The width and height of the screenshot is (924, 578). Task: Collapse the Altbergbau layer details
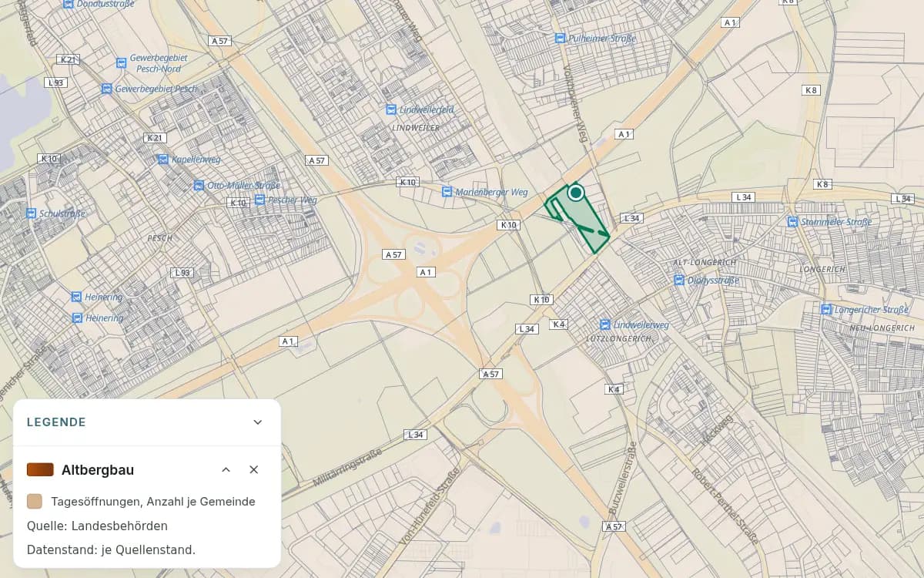coord(226,469)
